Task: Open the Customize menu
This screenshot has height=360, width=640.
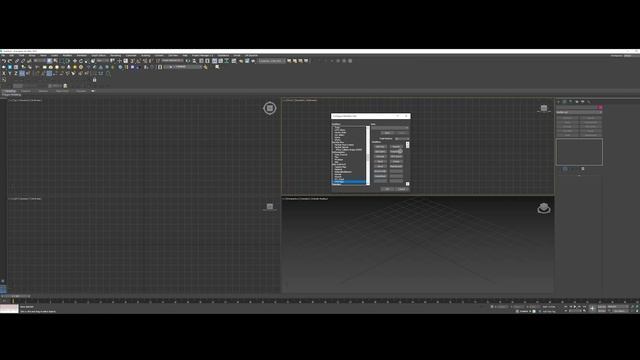Action: coord(131,56)
